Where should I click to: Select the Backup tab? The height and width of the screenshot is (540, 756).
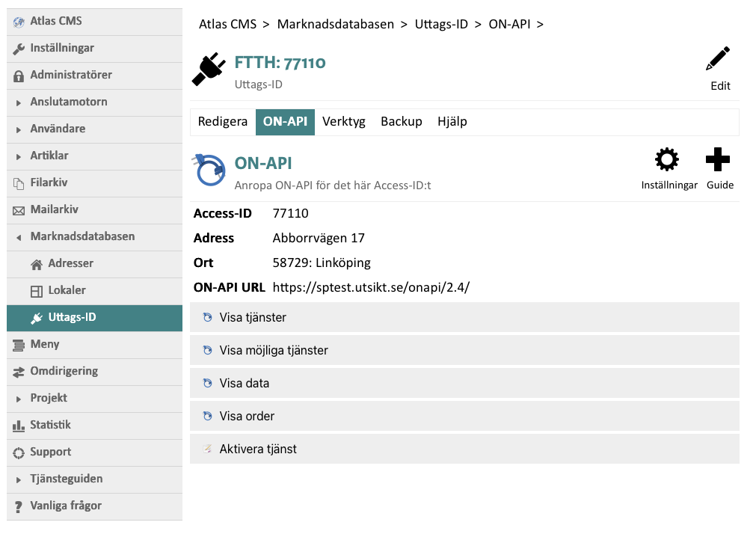pos(401,122)
